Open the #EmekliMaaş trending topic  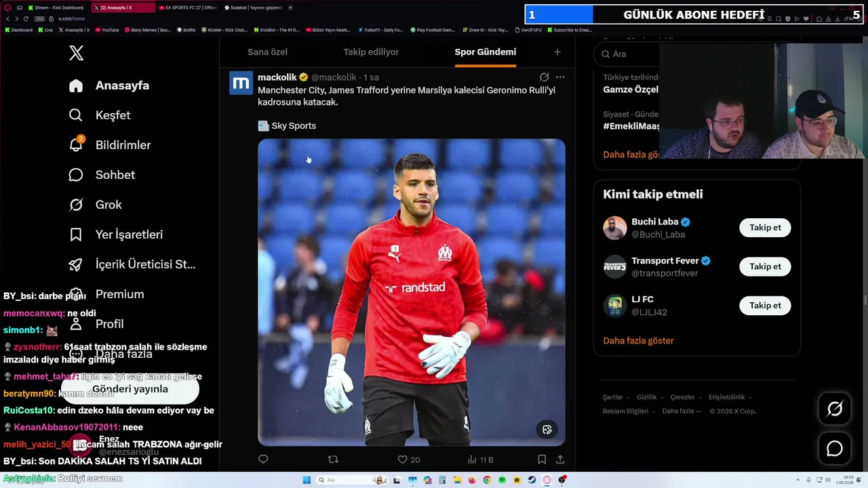pyautogui.click(x=631, y=126)
